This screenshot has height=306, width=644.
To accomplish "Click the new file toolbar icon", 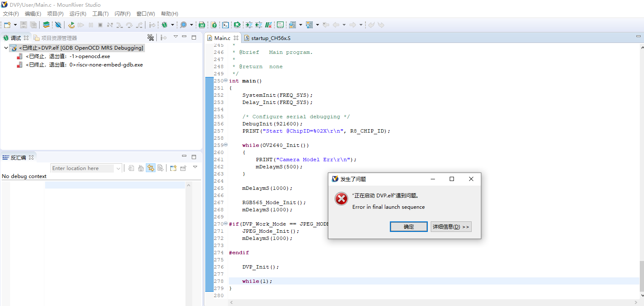I will pyautogui.click(x=7, y=25).
